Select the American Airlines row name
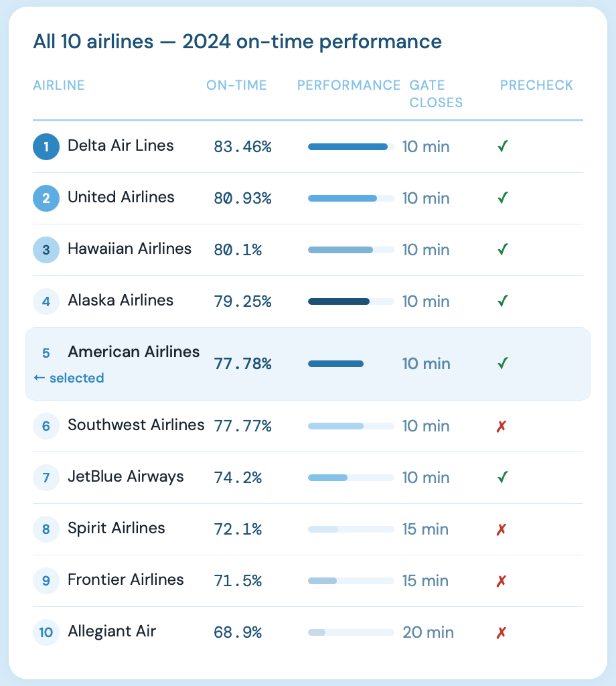Viewport: 616px width, 686px height. (134, 352)
